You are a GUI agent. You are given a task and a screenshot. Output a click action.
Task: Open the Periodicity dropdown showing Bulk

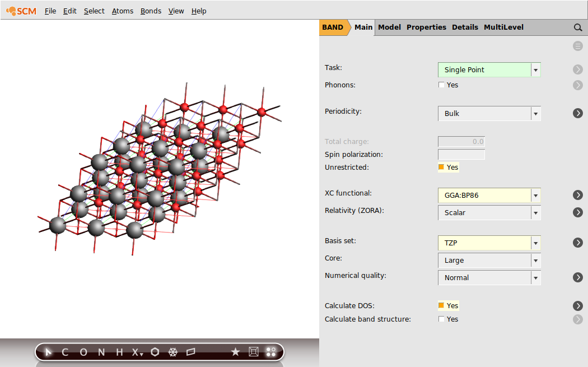(489, 113)
